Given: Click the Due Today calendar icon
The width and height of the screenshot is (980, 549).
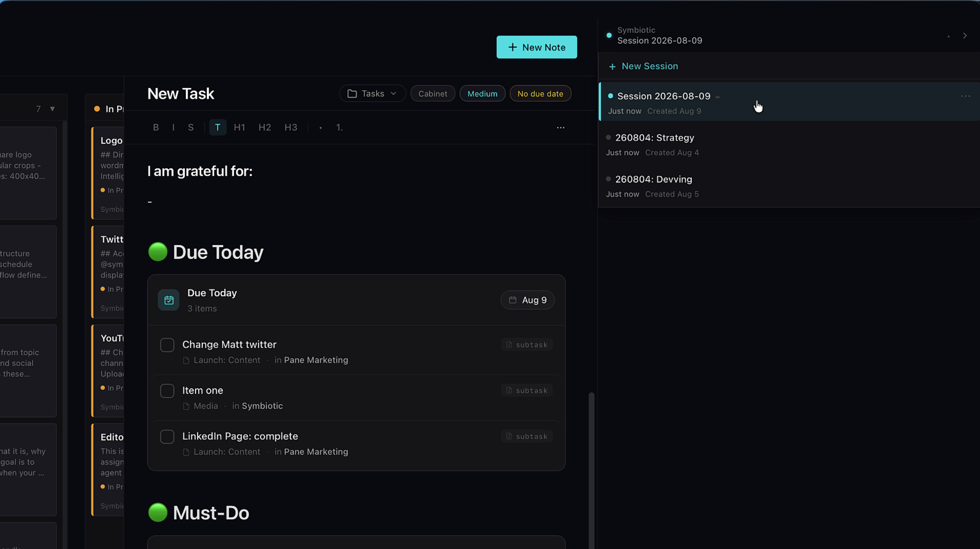Looking at the screenshot, I should click(x=168, y=300).
